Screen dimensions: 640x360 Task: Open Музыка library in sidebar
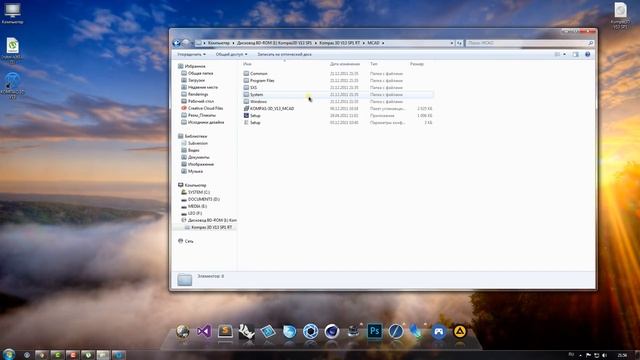195,171
